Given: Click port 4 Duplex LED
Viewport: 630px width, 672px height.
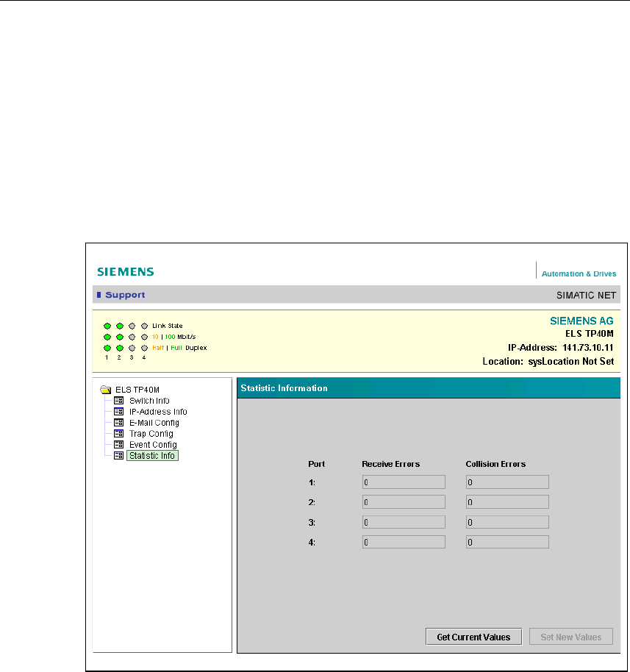Looking at the screenshot, I should 144,348.
